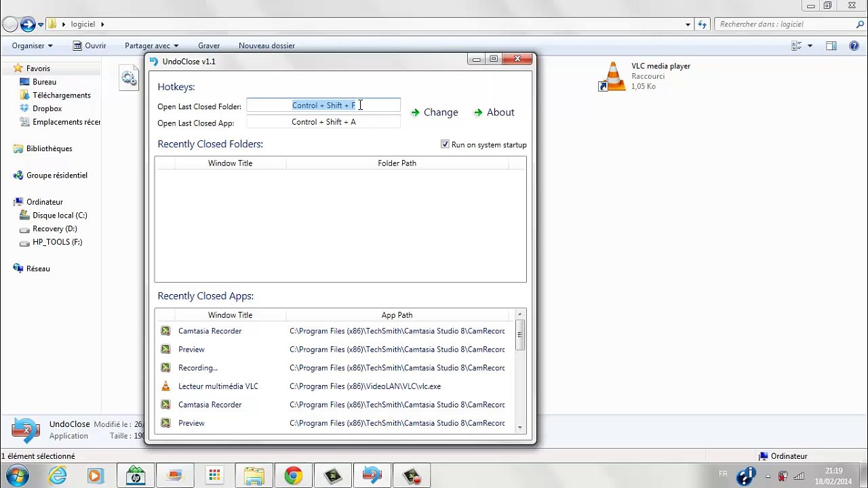Expand the breadcrumb arrow before logiciel

[x=64, y=24]
